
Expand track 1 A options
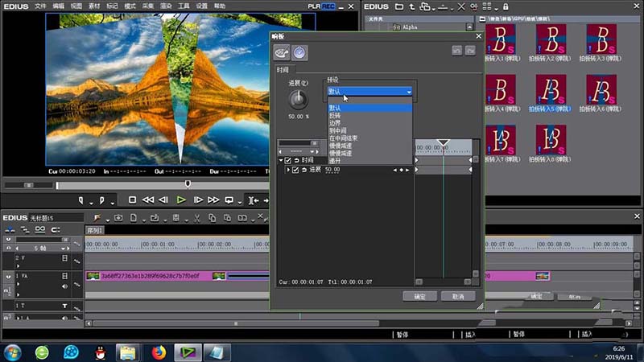point(18,317)
